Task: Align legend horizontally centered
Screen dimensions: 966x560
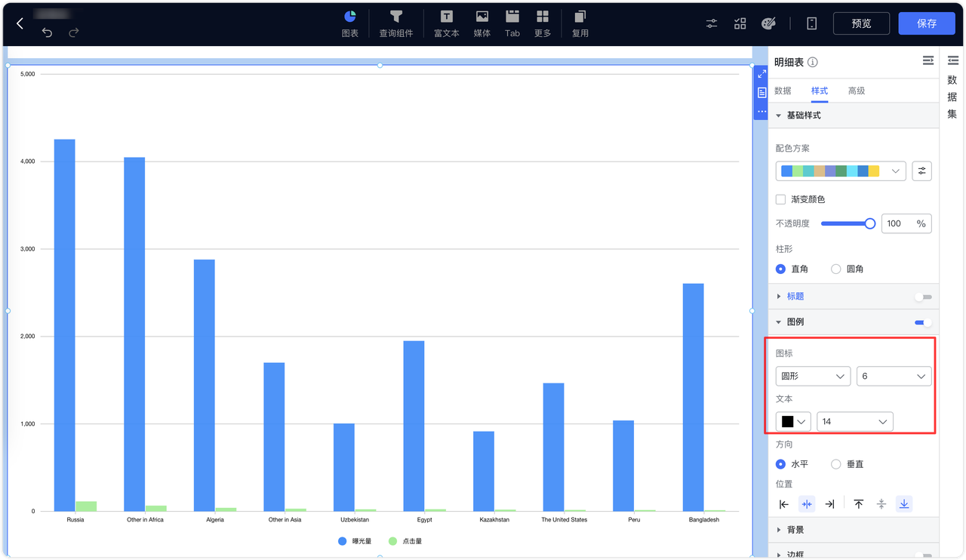Action: (x=807, y=504)
